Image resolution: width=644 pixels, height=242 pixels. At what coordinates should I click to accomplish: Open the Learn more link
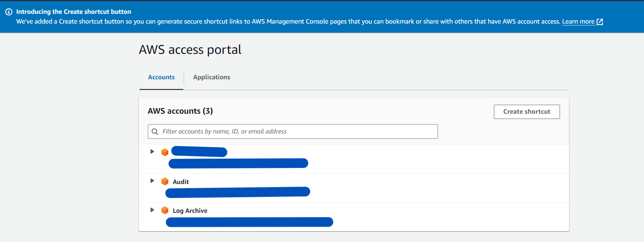tap(578, 22)
